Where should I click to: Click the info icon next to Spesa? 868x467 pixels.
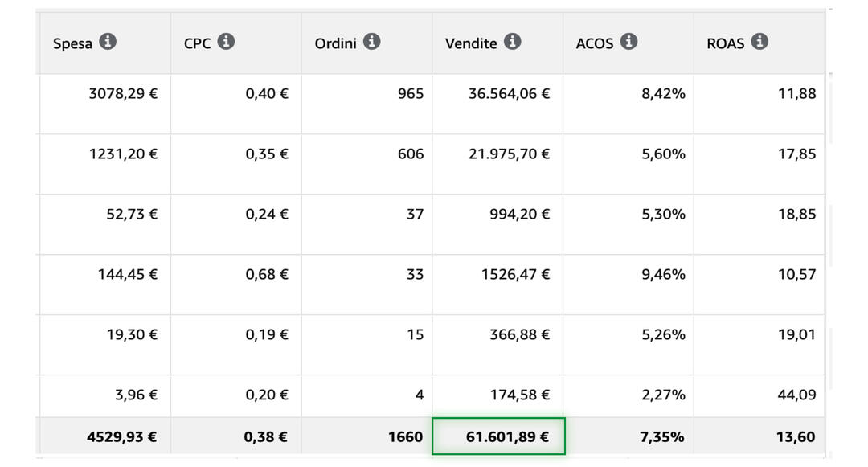(108, 42)
